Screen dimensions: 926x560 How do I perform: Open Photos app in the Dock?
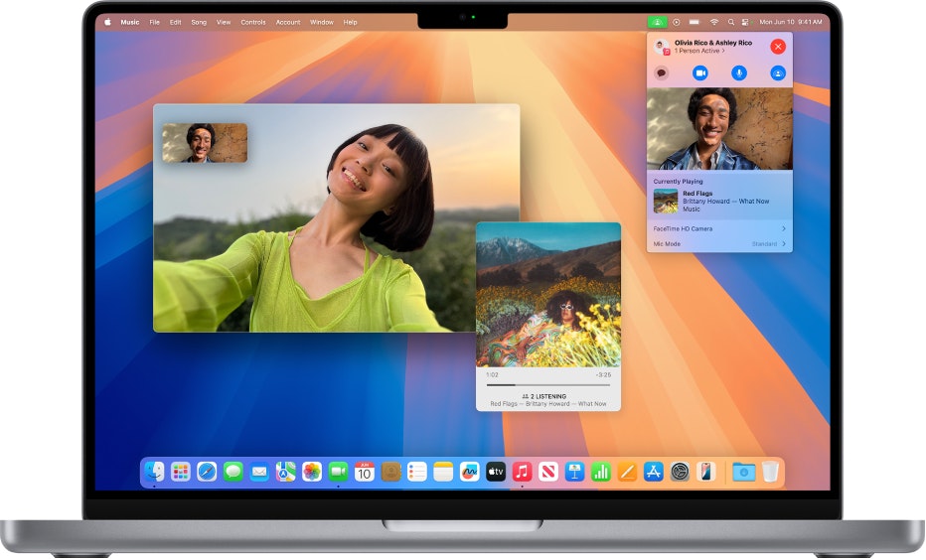point(312,472)
